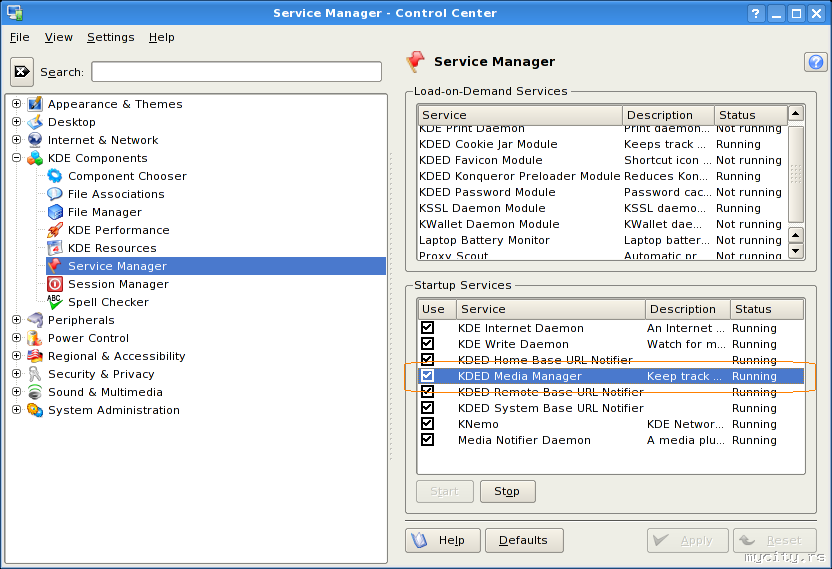
Task: Collapse the KDE Components category
Action: (x=16, y=158)
